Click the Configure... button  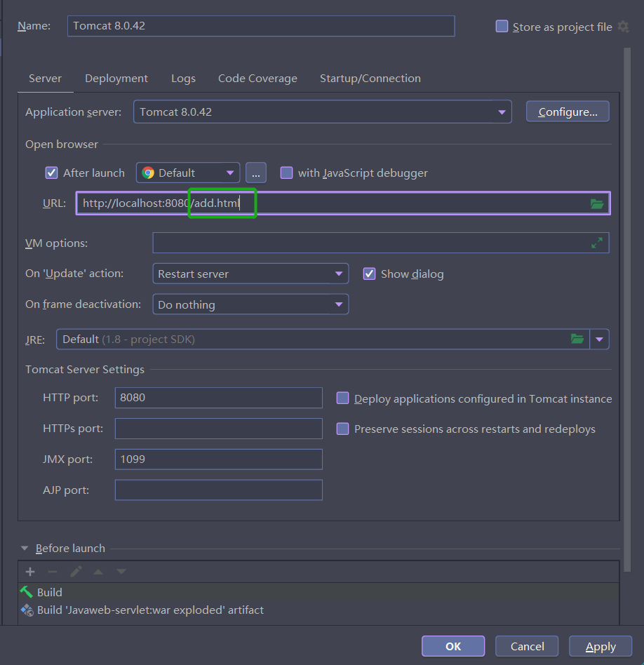(x=568, y=112)
